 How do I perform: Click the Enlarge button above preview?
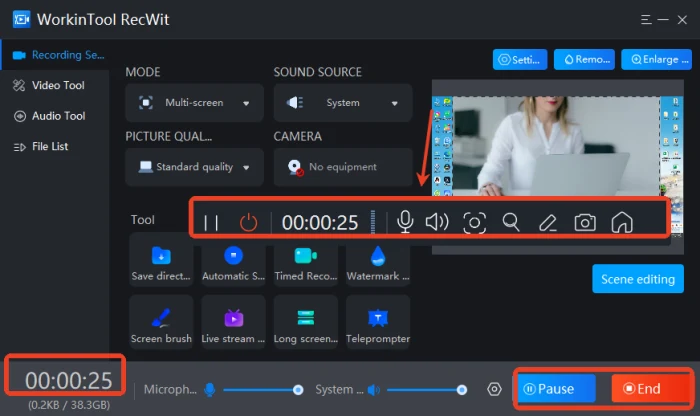656,59
